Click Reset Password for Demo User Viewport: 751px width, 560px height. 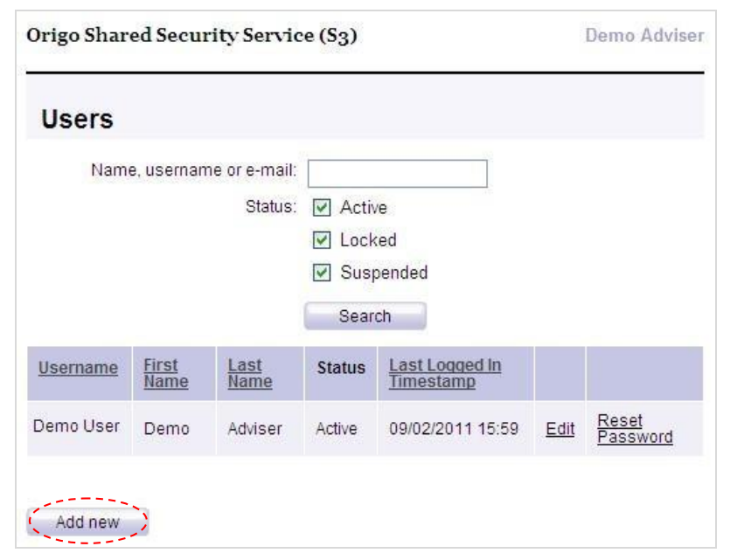tap(635, 428)
